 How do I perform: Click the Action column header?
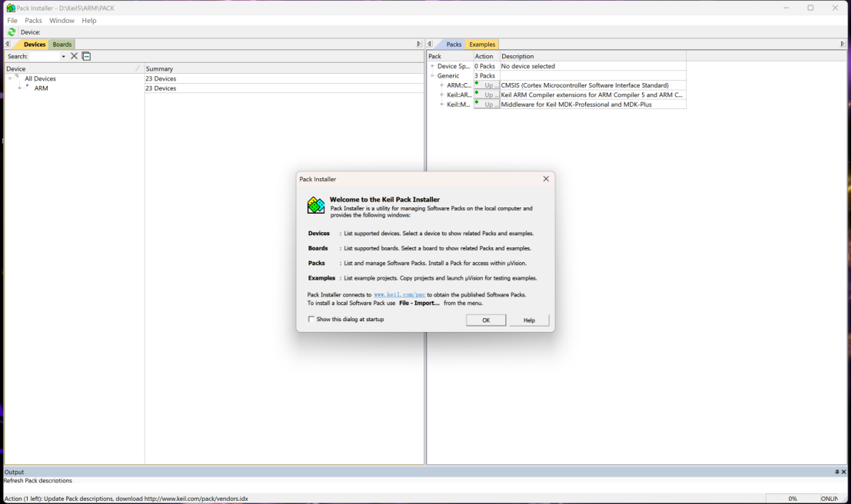pos(486,57)
